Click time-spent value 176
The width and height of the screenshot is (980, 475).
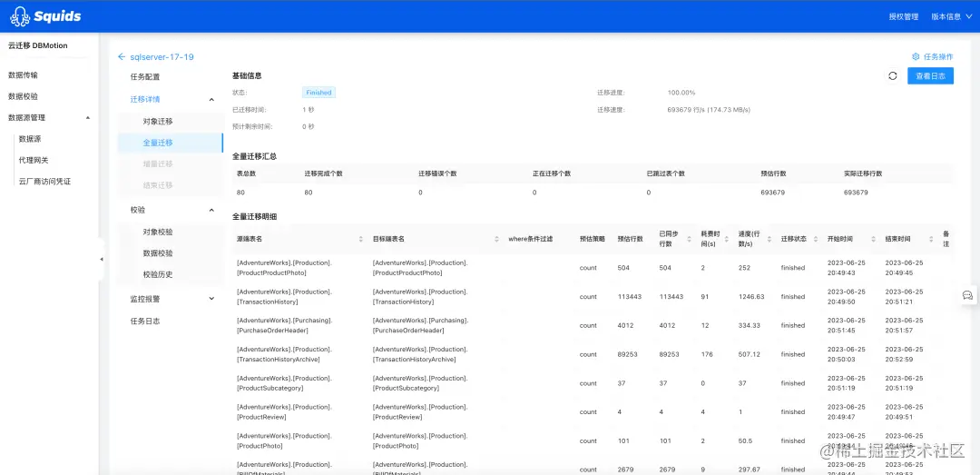click(707, 354)
